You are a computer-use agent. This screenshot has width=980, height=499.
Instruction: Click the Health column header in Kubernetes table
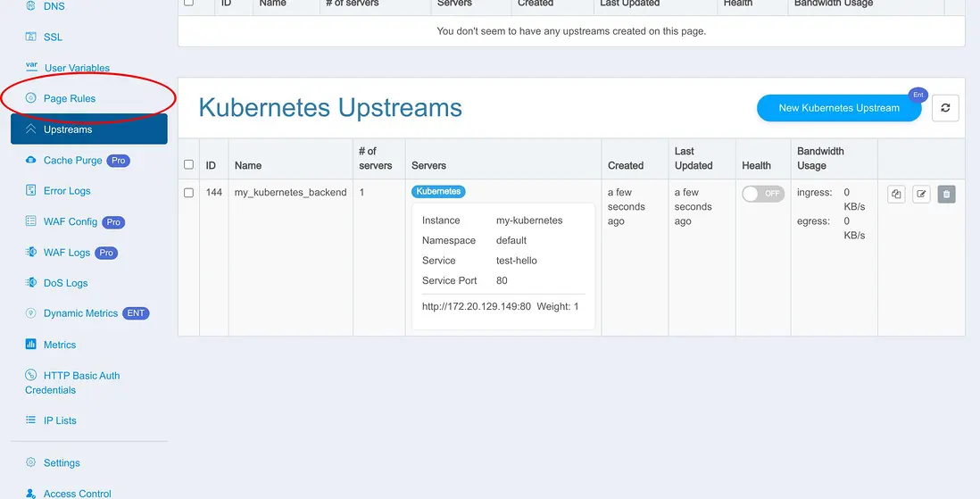click(x=756, y=166)
